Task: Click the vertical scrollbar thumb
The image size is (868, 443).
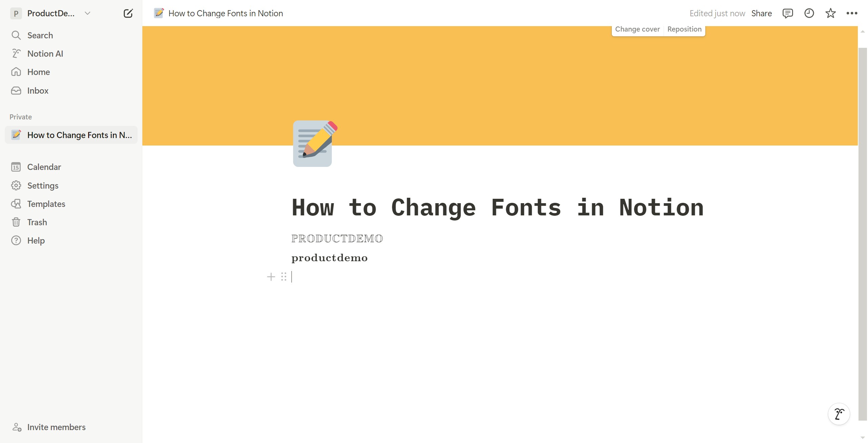Action: coord(863,234)
